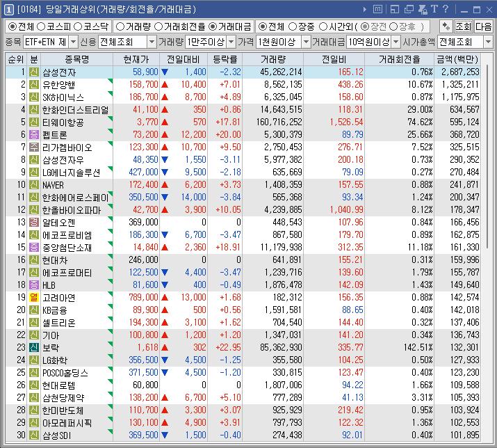
Task: Click the T font size icon
Action: click(x=434, y=9)
